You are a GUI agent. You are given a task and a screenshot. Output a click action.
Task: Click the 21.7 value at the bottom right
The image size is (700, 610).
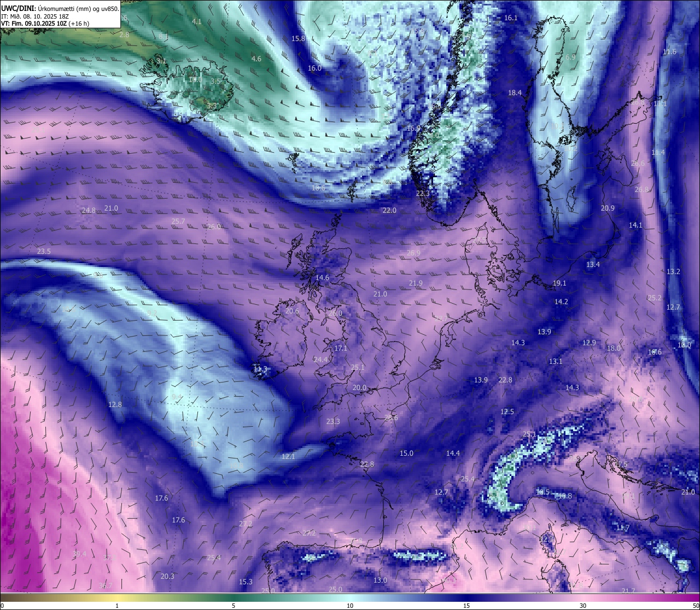pos(628,591)
